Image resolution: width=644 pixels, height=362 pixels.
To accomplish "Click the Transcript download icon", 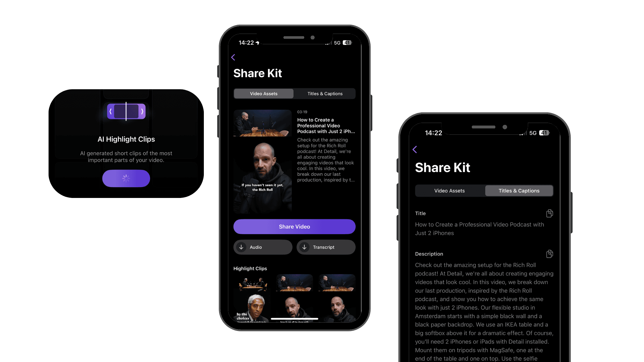I will [304, 247].
